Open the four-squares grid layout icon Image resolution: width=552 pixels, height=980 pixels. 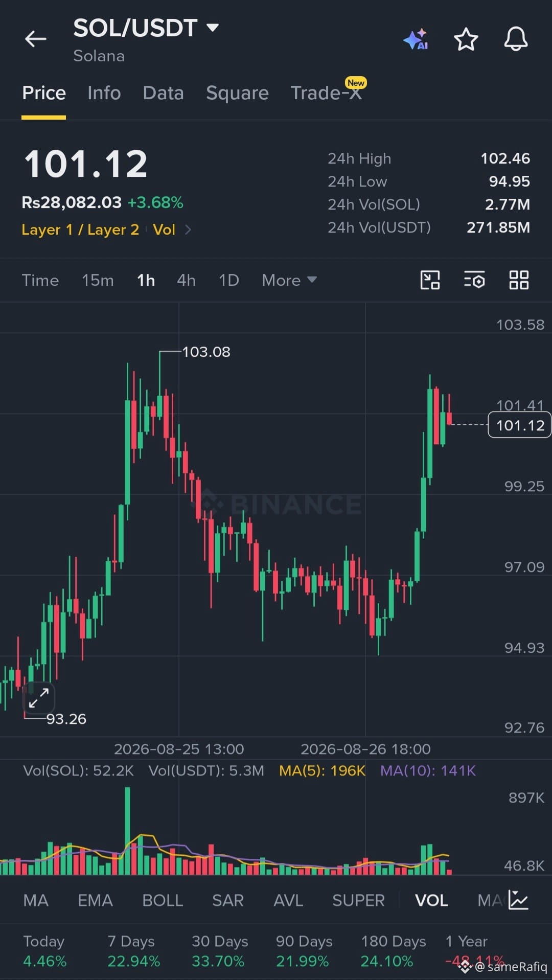[519, 280]
